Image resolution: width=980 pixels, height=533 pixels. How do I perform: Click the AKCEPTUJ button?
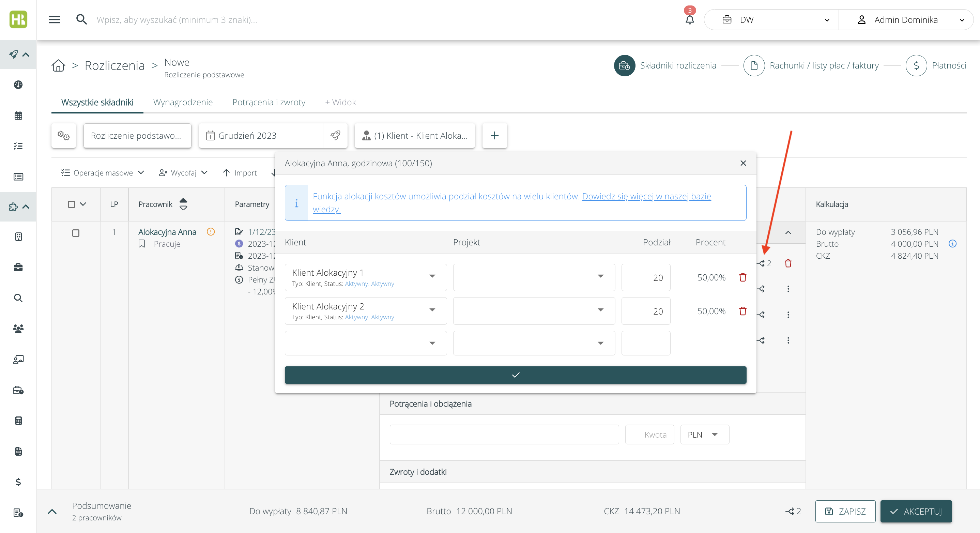pos(916,511)
